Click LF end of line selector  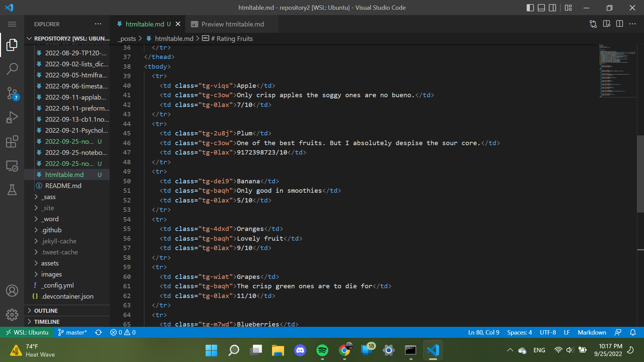pyautogui.click(x=567, y=332)
